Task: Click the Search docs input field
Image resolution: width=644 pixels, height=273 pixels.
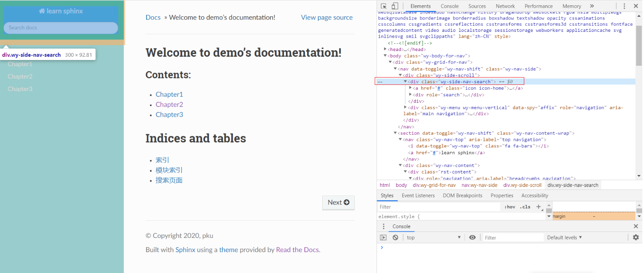Action: [61, 28]
